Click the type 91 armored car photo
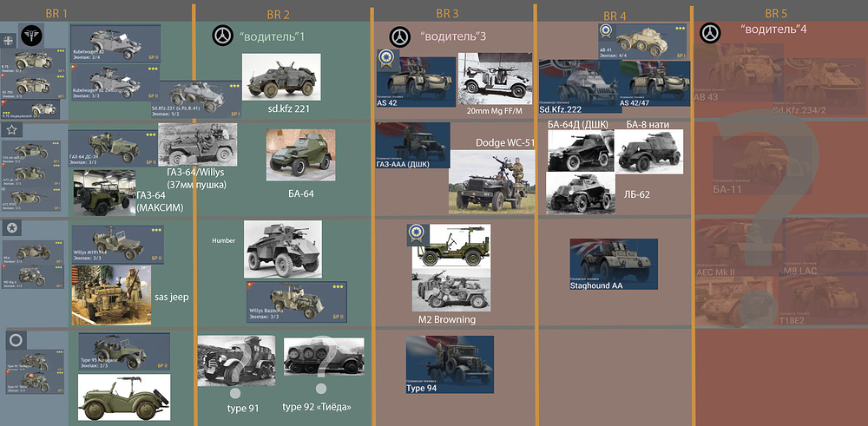 point(236,360)
